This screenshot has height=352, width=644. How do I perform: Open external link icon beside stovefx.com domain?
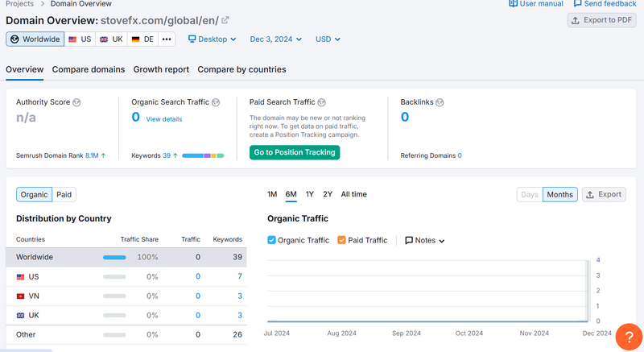[225, 20]
